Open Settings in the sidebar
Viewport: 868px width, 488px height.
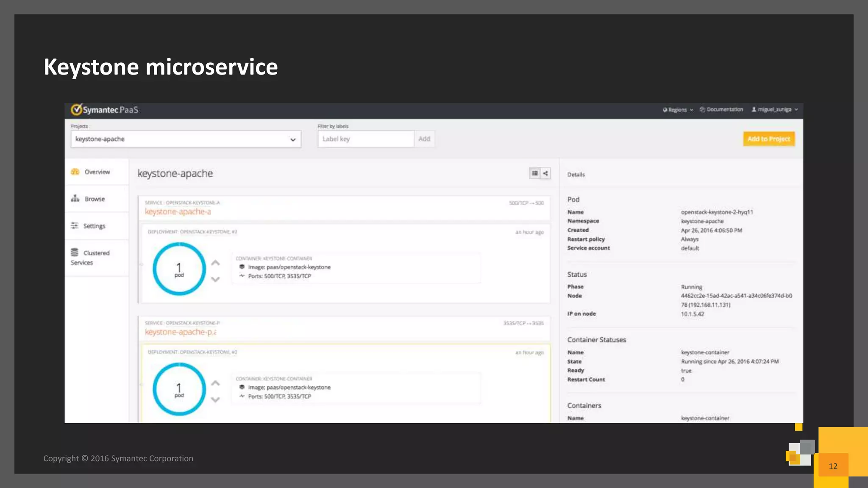(97, 226)
